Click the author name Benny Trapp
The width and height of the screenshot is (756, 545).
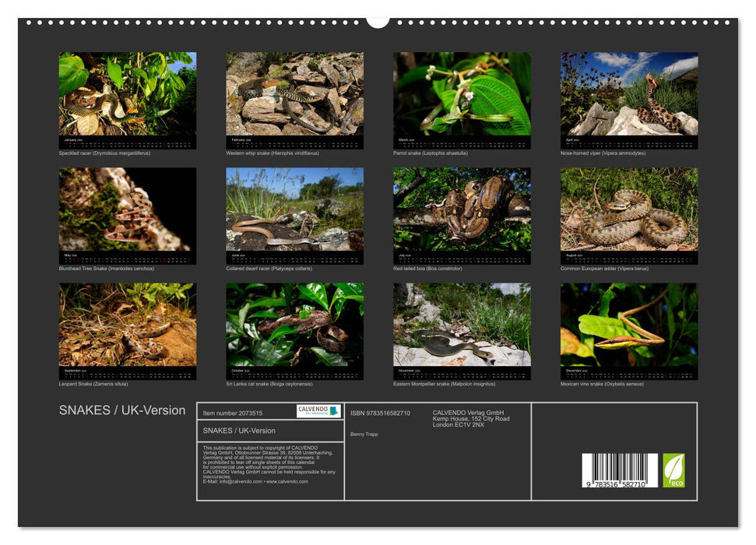point(366,434)
